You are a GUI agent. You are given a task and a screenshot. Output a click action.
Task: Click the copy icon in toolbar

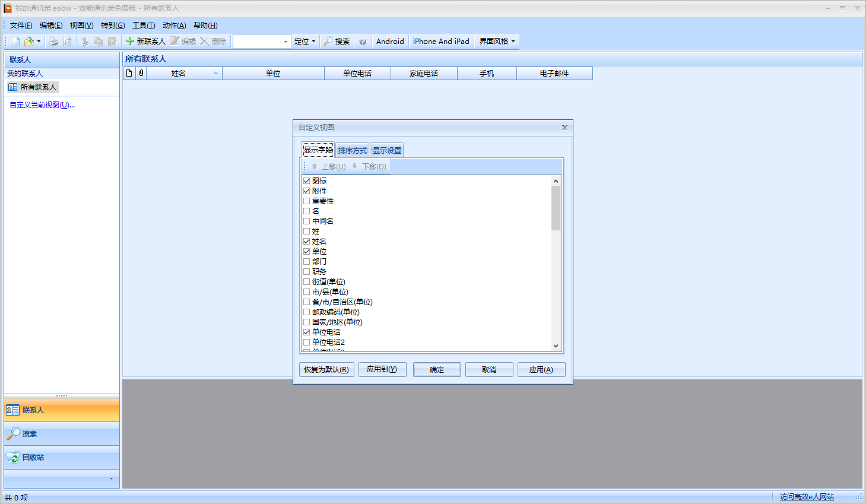(99, 42)
